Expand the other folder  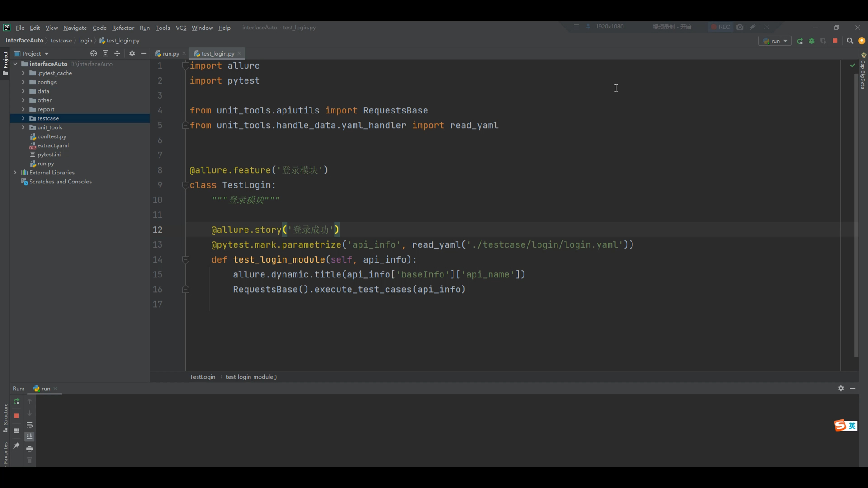(x=24, y=100)
